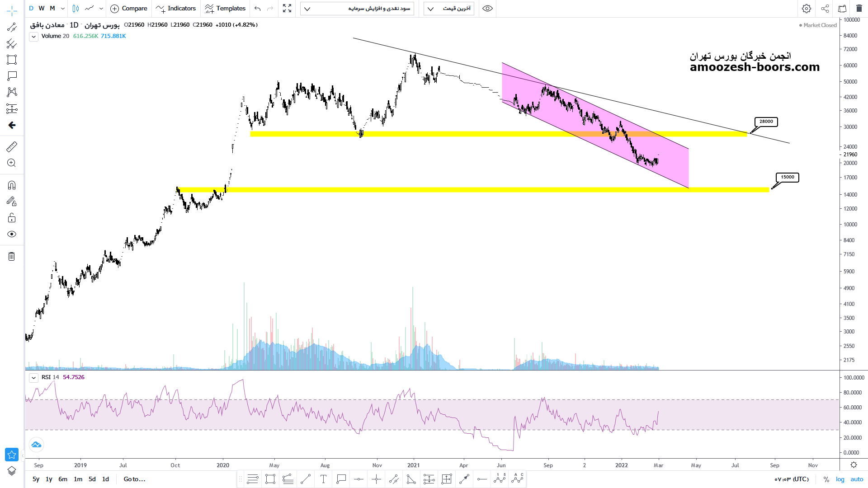Screen dimensions: 868x488
Task: Click the magnet mode icon
Action: [12, 185]
